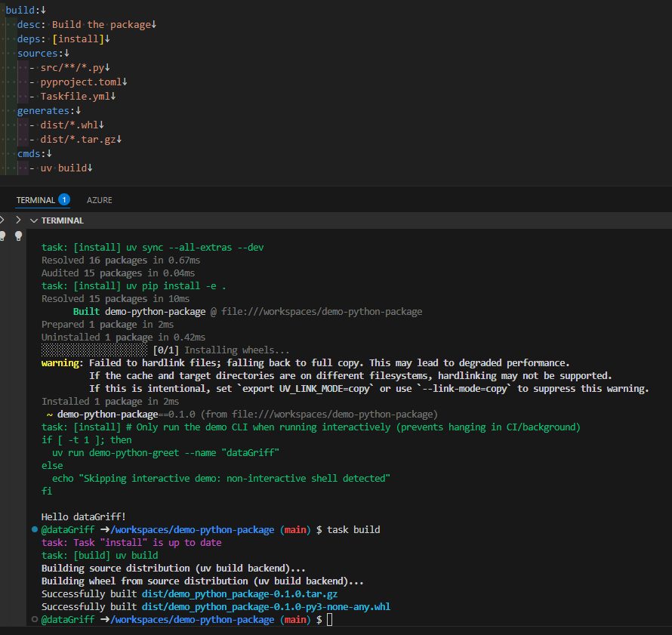This screenshot has width=672, height=635.
Task: Click hollow circle marker beside last prompt
Action: (35, 619)
